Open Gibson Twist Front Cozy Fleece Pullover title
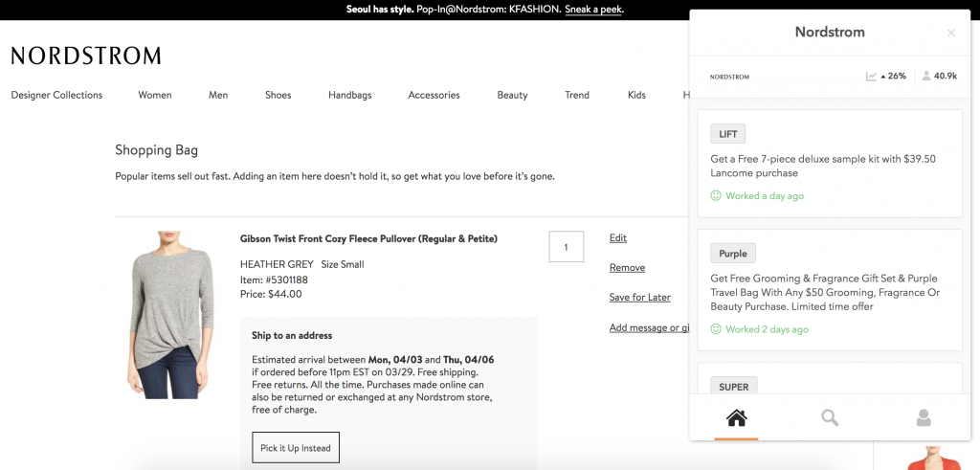Viewport: 980px width, 470px height. pos(368,238)
